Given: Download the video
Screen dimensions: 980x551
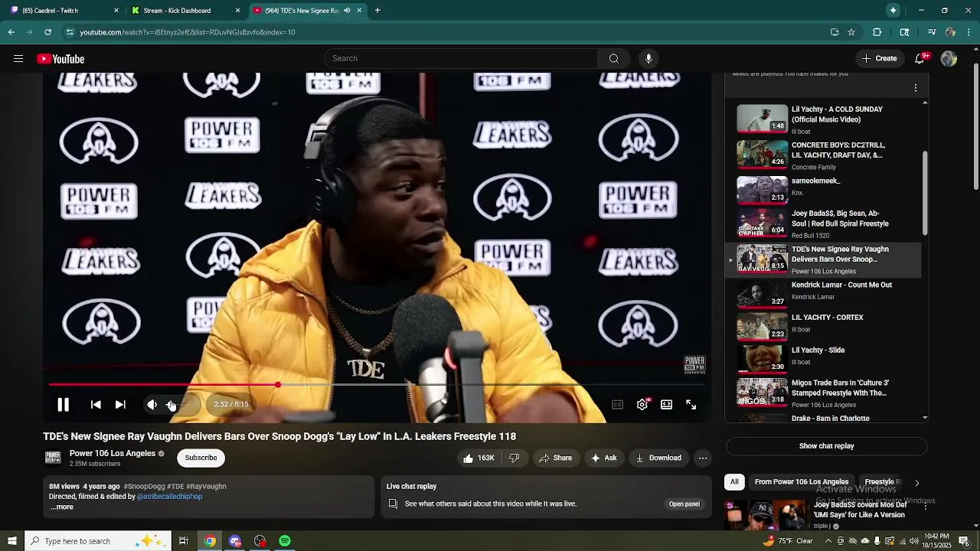Looking at the screenshot, I should tap(658, 458).
